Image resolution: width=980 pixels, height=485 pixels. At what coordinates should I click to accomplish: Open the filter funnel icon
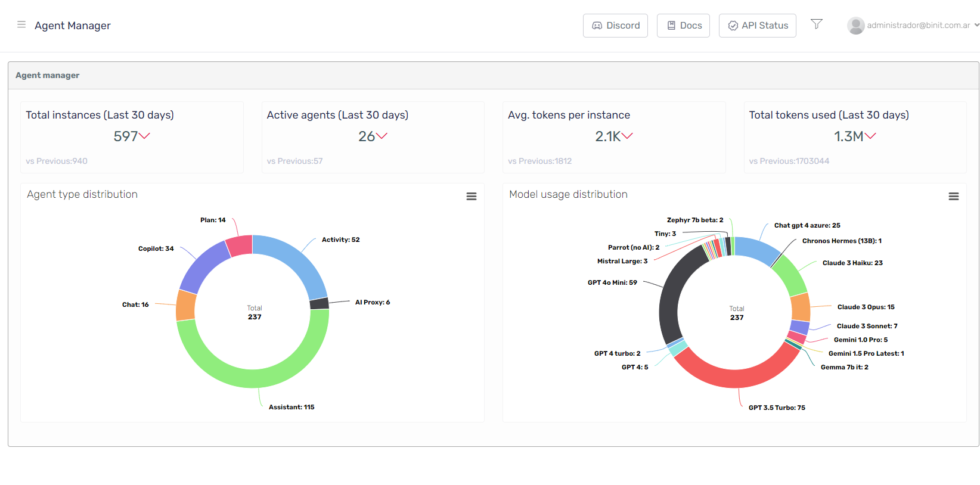(817, 24)
